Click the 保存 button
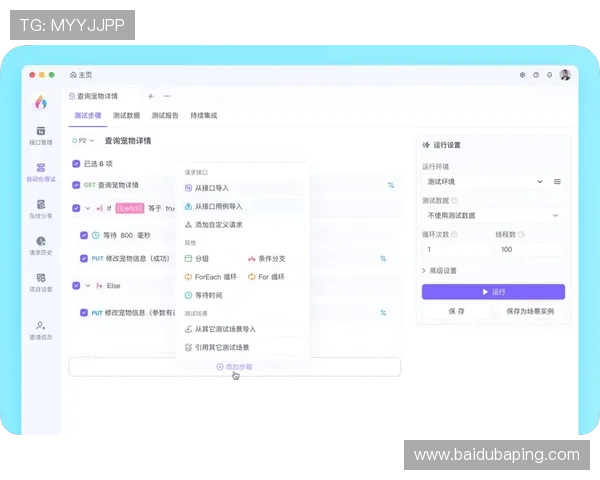This screenshot has width=600, height=480. pyautogui.click(x=456, y=311)
